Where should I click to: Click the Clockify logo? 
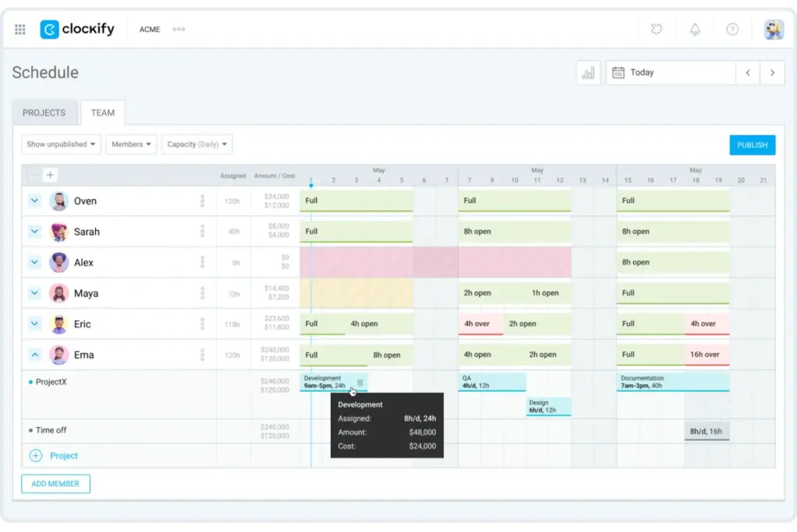(x=77, y=29)
